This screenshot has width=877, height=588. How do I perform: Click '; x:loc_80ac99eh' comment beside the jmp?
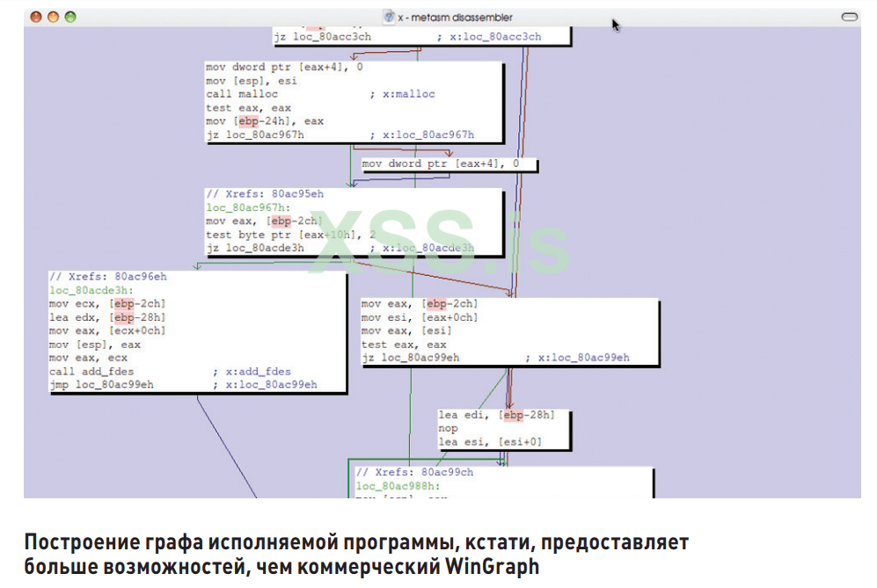(x=265, y=385)
